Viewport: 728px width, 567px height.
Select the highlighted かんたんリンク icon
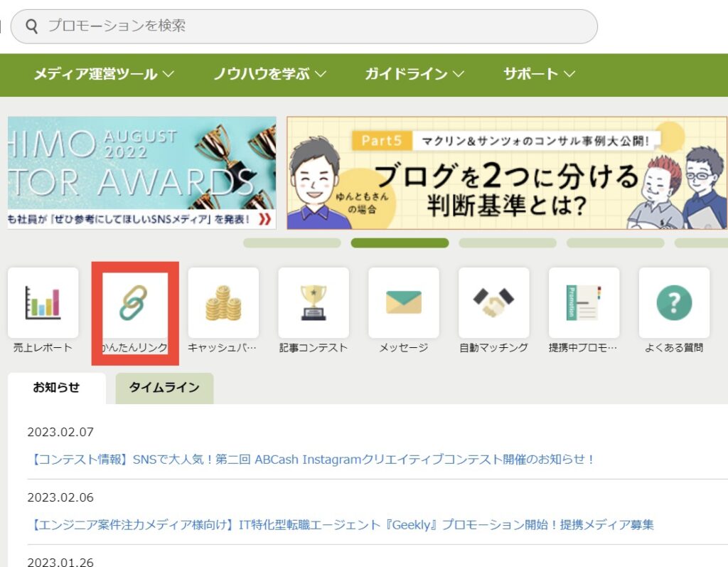pos(135,302)
